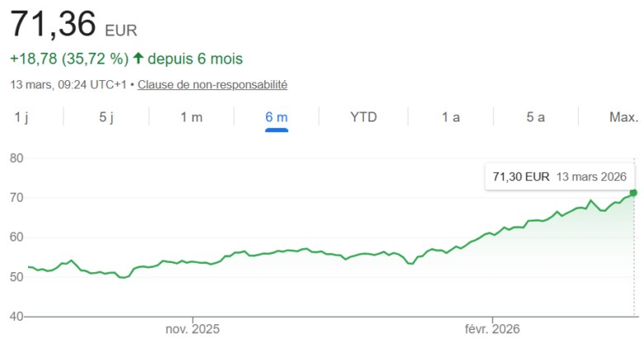Image resolution: width=644 pixels, height=339 pixels.
Task: Open the Clause de non-responsabilité link
Action: (x=212, y=84)
